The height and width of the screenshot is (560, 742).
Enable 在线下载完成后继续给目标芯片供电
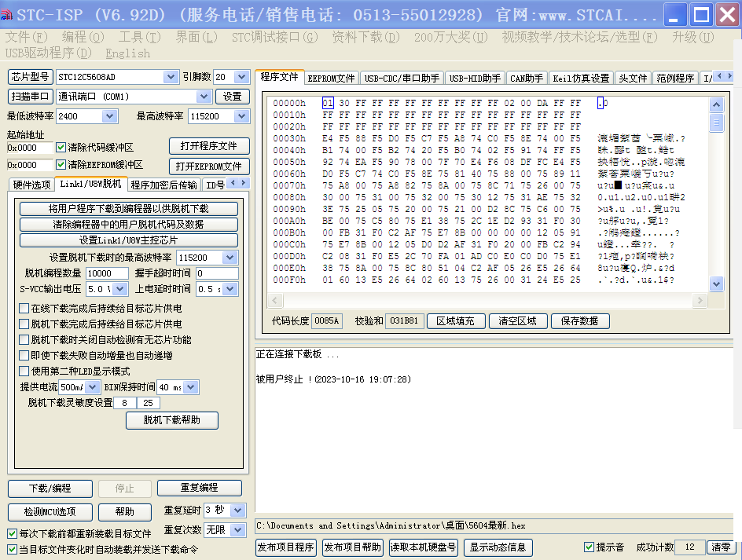tap(24, 309)
